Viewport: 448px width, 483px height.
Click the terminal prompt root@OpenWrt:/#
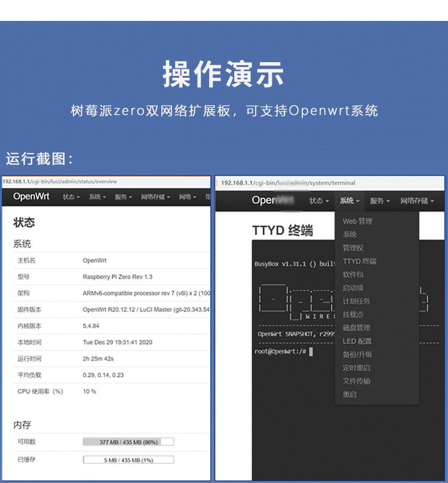[280, 351]
